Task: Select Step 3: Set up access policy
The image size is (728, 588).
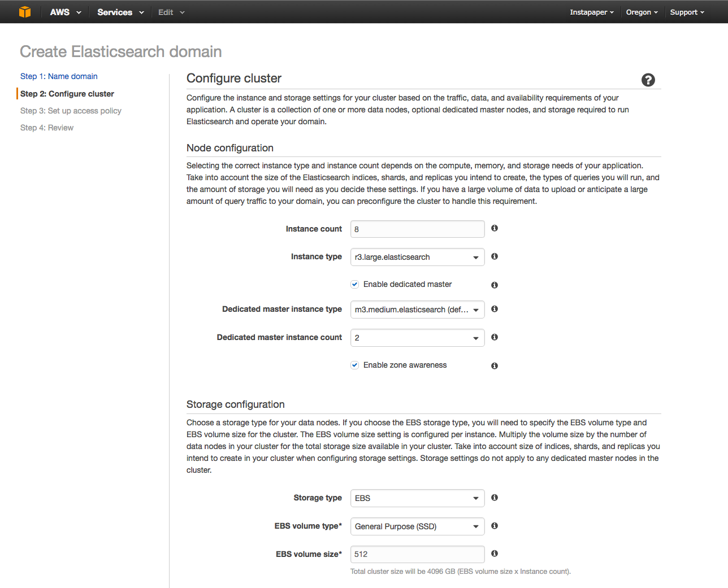Action: point(71,111)
